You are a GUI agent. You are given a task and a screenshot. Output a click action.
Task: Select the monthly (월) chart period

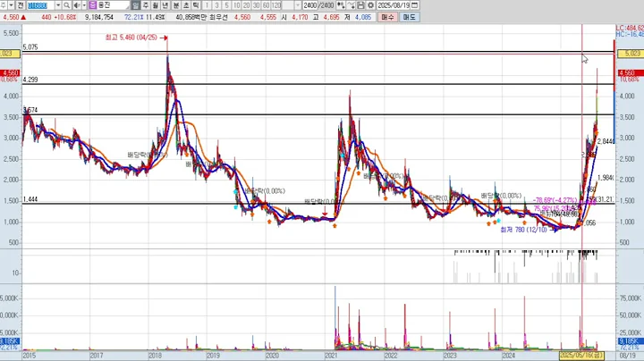coord(156,5)
